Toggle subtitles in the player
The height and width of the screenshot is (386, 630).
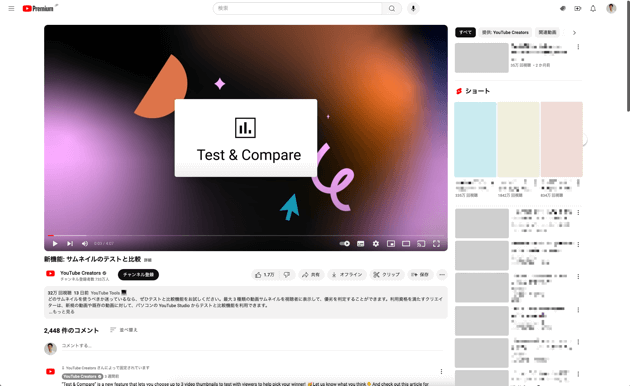360,243
